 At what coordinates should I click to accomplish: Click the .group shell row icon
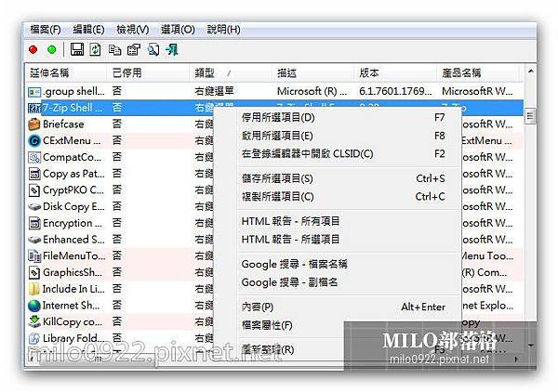(34, 92)
